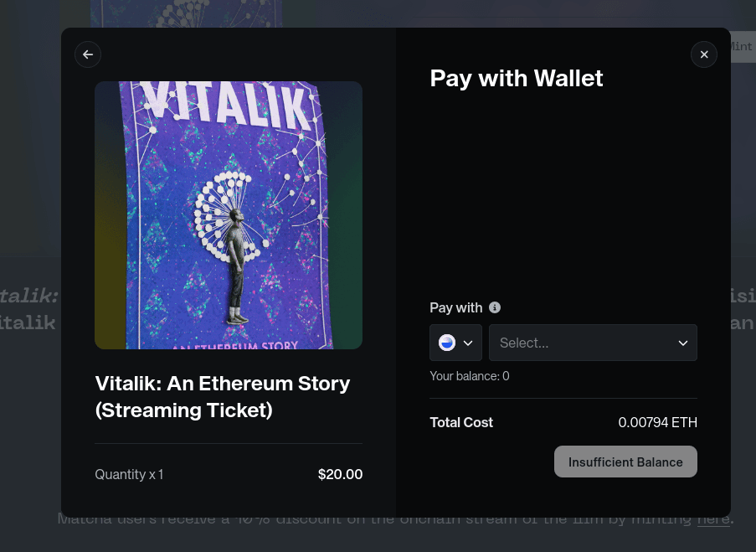Click the Quantity x 1 label
The image size is (756, 552).
pyautogui.click(x=129, y=474)
